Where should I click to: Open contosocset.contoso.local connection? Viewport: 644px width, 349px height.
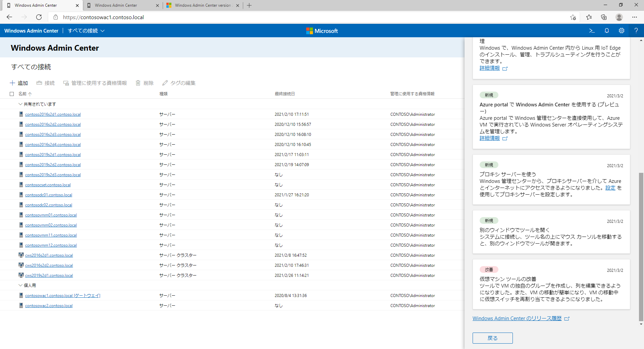point(48,185)
